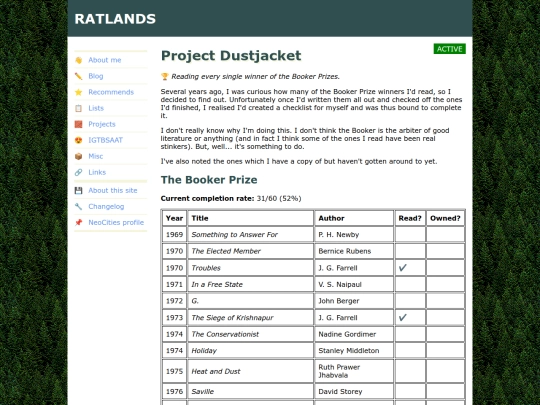Click the pushpin icon beside NeoCities profile

coord(79,222)
